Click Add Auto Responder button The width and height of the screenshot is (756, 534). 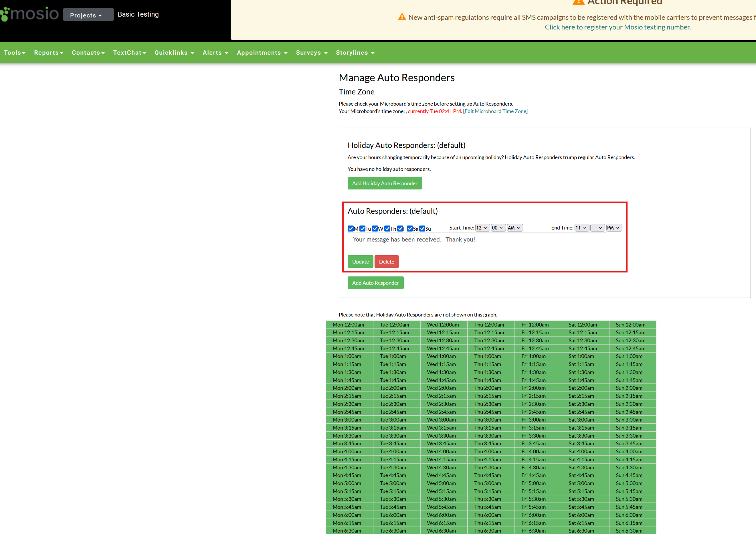tap(375, 283)
